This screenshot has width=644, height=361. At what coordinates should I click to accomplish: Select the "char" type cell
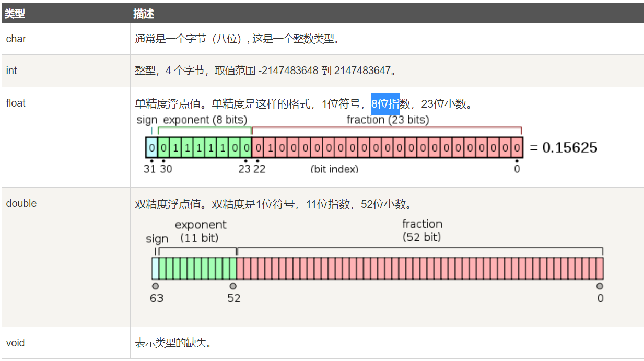[16, 39]
